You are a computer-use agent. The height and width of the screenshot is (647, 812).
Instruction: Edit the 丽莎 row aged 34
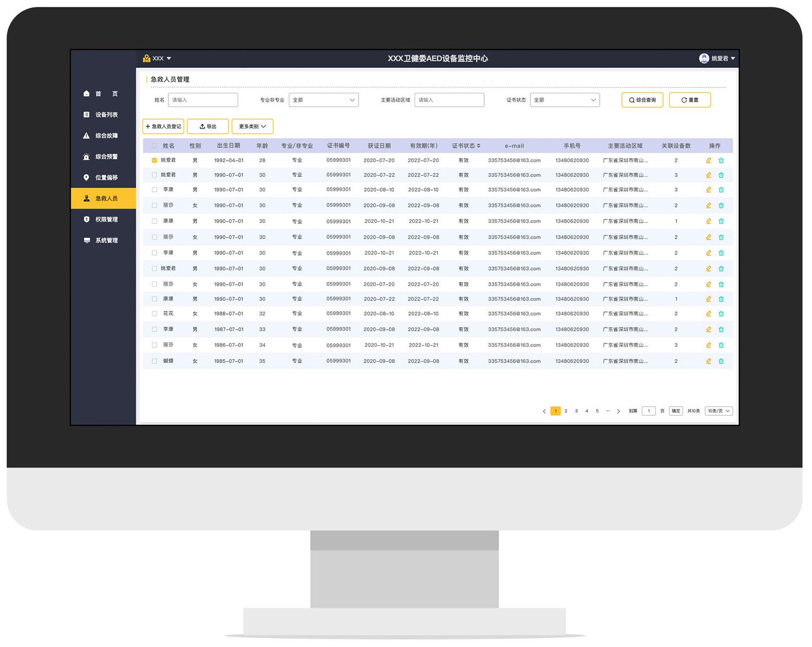click(x=709, y=345)
